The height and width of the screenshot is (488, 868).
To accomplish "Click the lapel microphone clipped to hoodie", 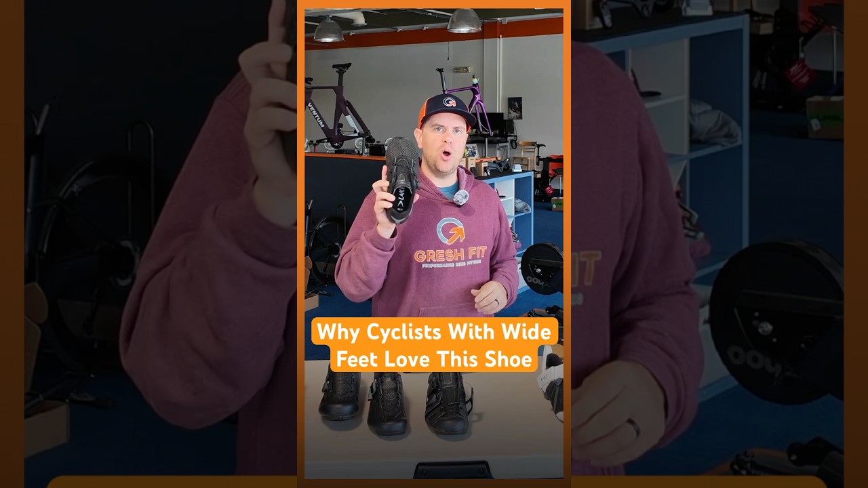I will pos(461,198).
